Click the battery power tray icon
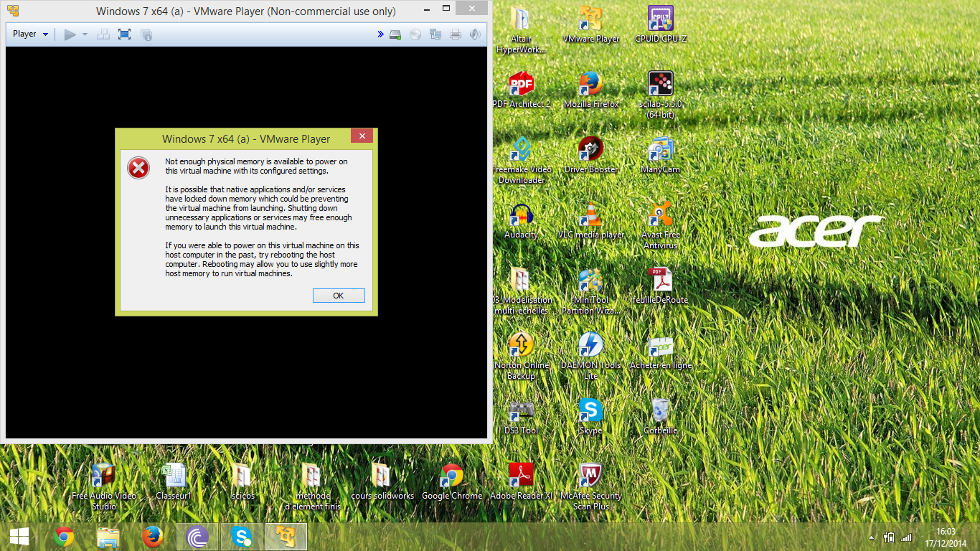 tap(889, 537)
